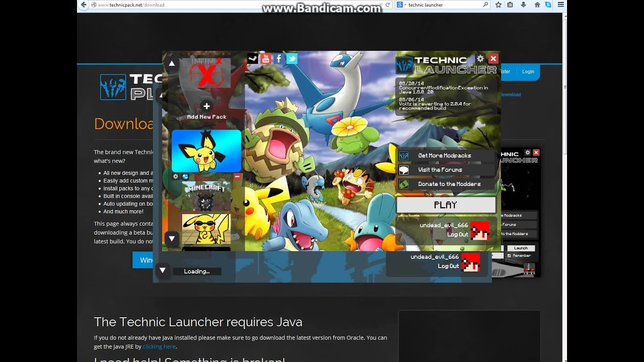This screenshot has height=362, width=644.
Task: Click the Add New Pack label
Action: (x=207, y=117)
